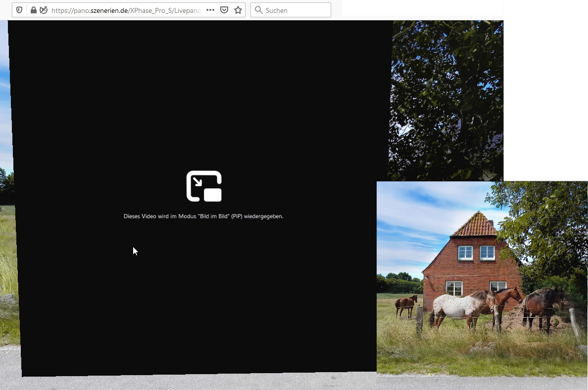Image resolution: width=588 pixels, height=390 pixels.
Task: Click the house's upper left window
Action: pyautogui.click(x=465, y=253)
